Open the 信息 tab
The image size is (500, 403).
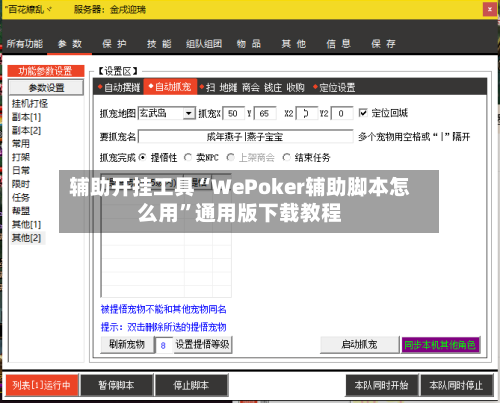338,44
